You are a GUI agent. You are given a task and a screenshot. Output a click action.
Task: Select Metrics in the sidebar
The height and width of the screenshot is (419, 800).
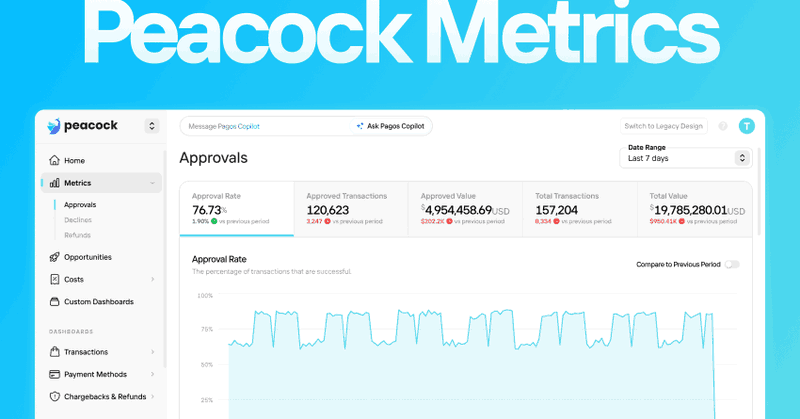[101, 183]
